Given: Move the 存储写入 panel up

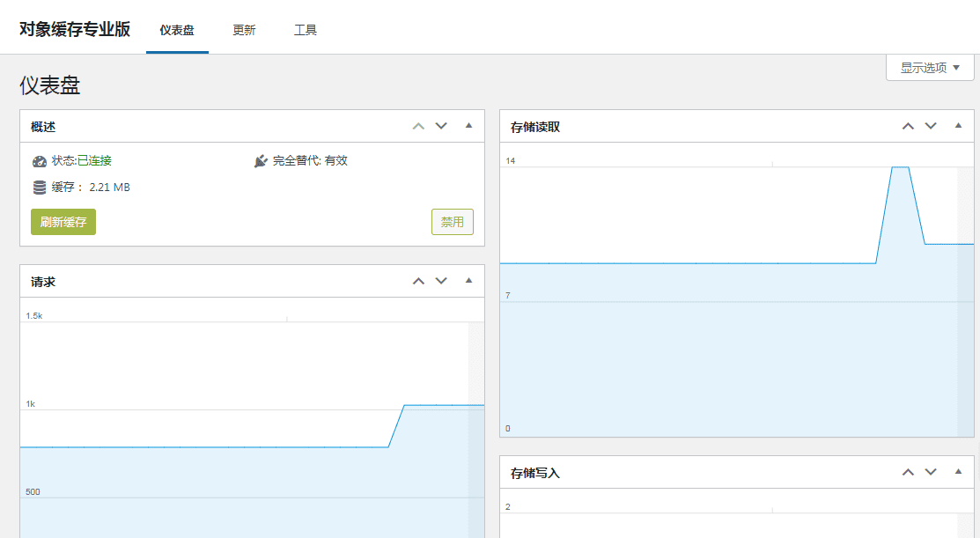Looking at the screenshot, I should [908, 472].
